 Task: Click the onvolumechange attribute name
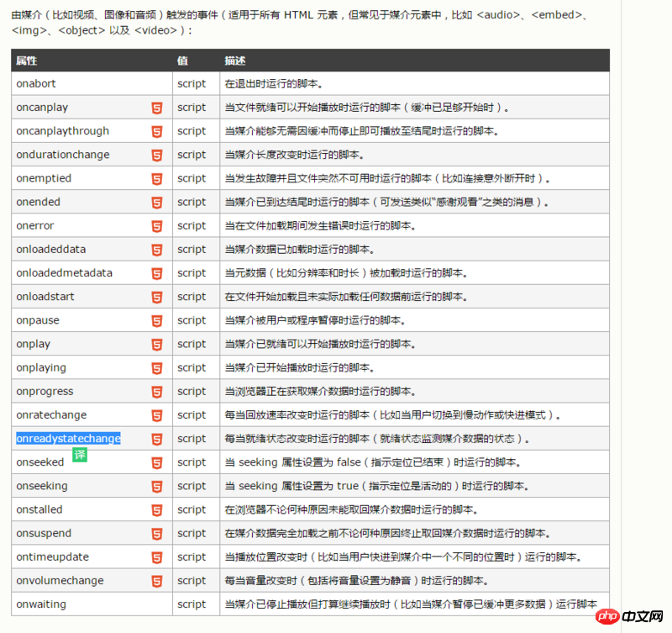point(60,581)
